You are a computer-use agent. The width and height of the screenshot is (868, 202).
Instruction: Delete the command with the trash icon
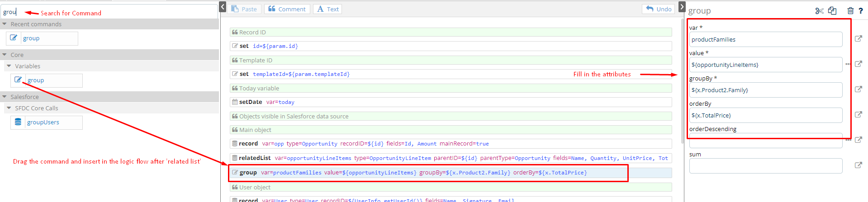(x=850, y=11)
